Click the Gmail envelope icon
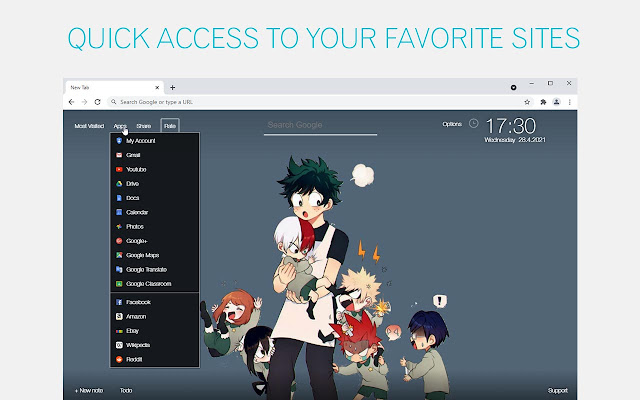Screen dimensions: 640x400 pyautogui.click(x=119, y=155)
